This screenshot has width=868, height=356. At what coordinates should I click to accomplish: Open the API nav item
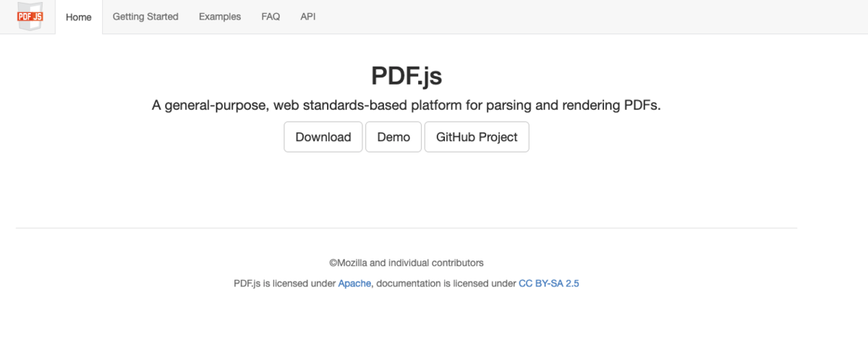click(308, 17)
